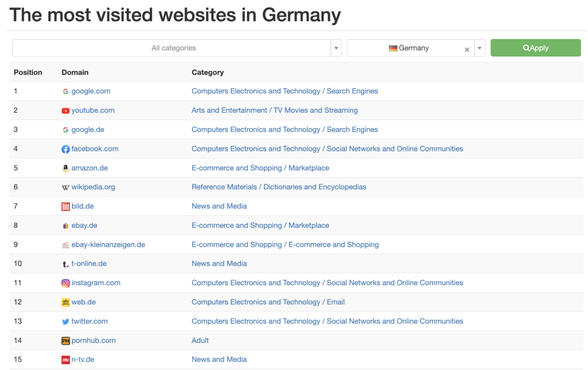The height and width of the screenshot is (370, 588).
Task: Click the Category column header
Action: (208, 72)
